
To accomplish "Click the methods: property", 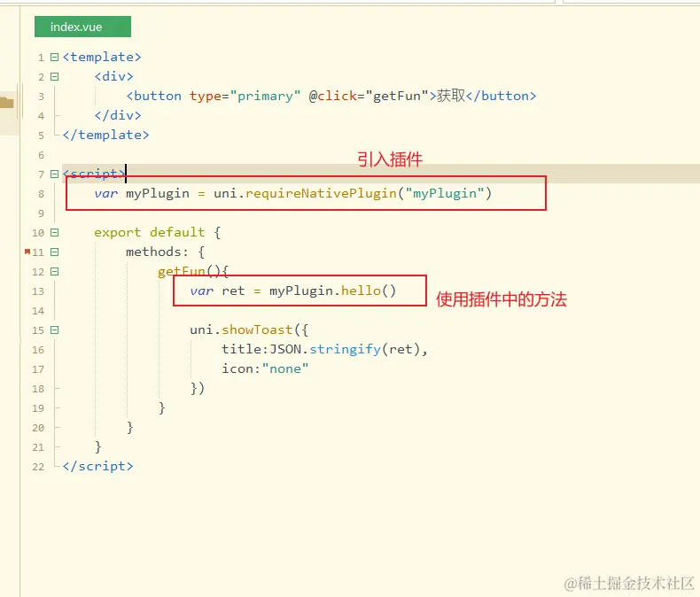I will 157,252.
